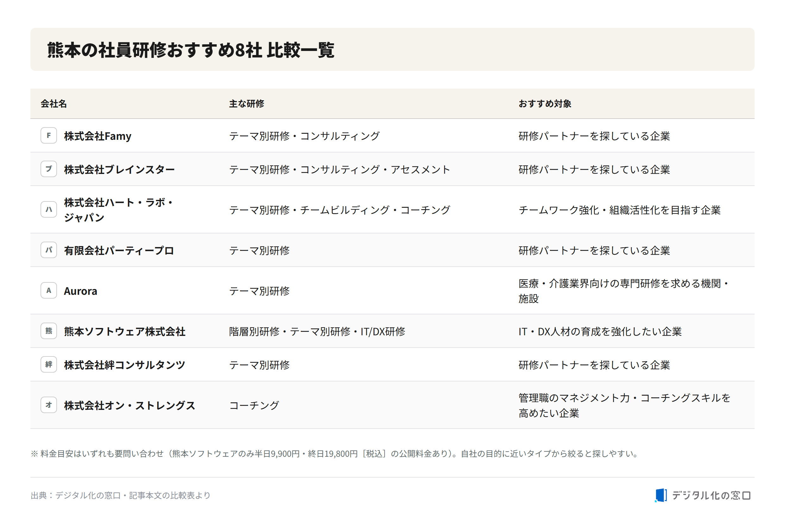Open the 株式会社Famy company name

point(97,136)
